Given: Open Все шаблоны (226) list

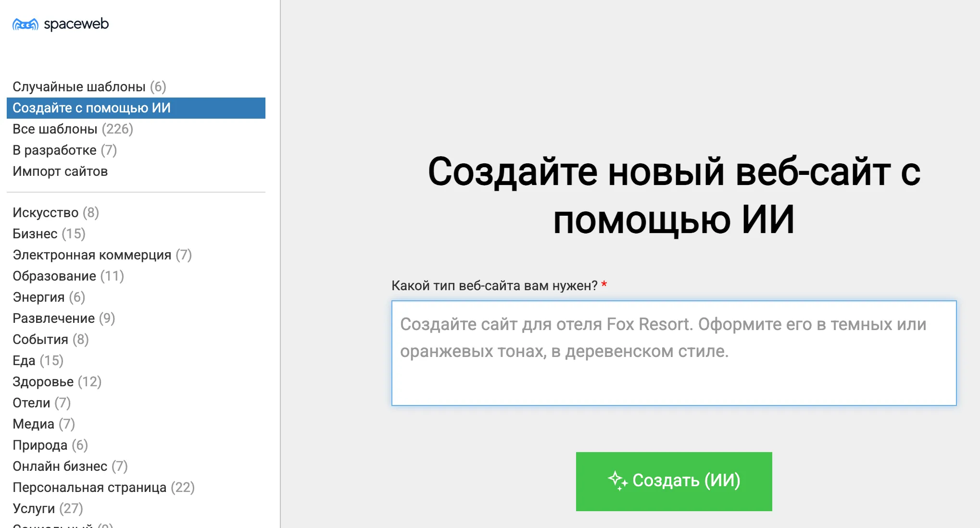Looking at the screenshot, I should (72, 129).
